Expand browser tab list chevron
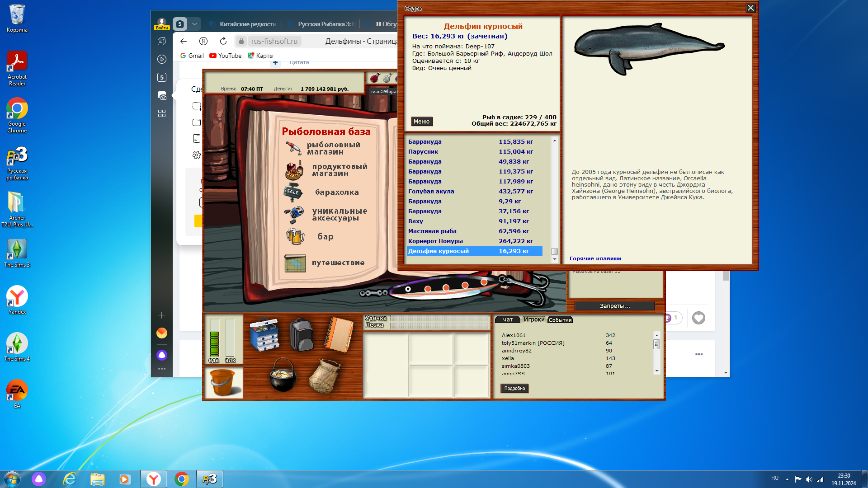The height and width of the screenshot is (488, 868). pyautogui.click(x=194, y=24)
